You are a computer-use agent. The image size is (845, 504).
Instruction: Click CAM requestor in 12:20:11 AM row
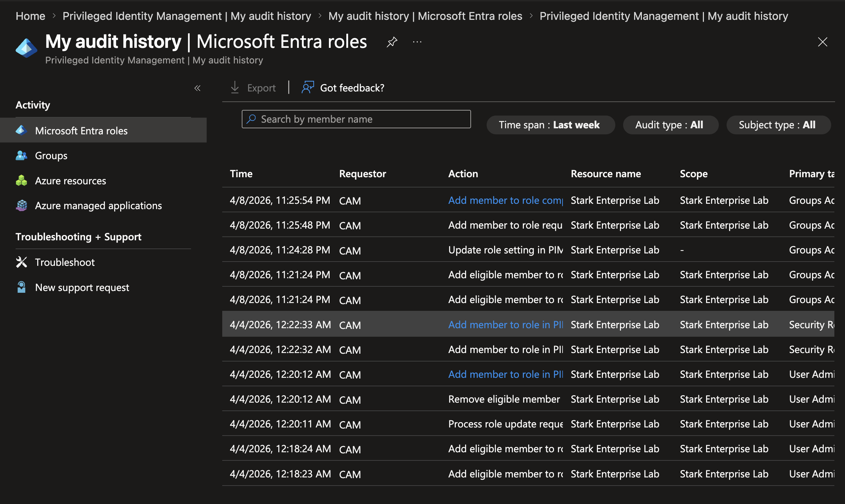(x=350, y=424)
